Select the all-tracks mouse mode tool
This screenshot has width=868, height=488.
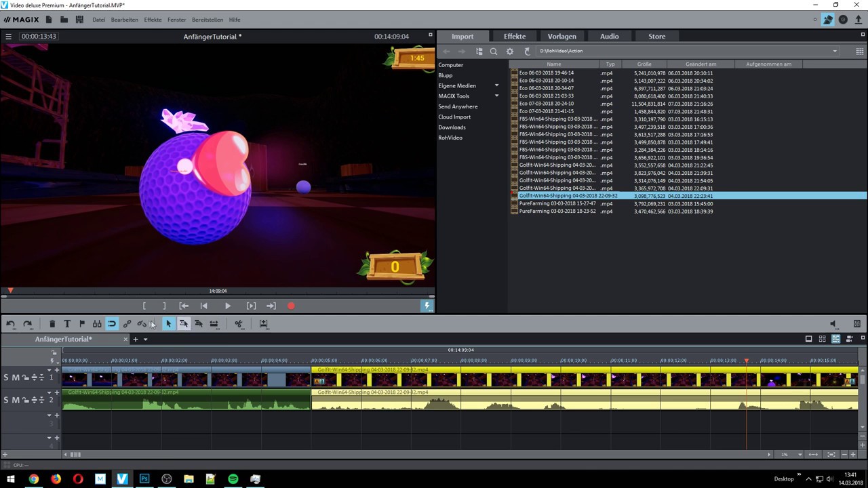pyautogui.click(x=199, y=324)
